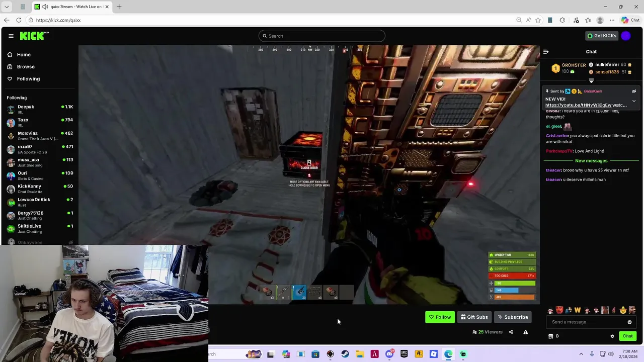Hide the pinned message eye icon
The width and height of the screenshot is (644, 362).
[634, 92]
